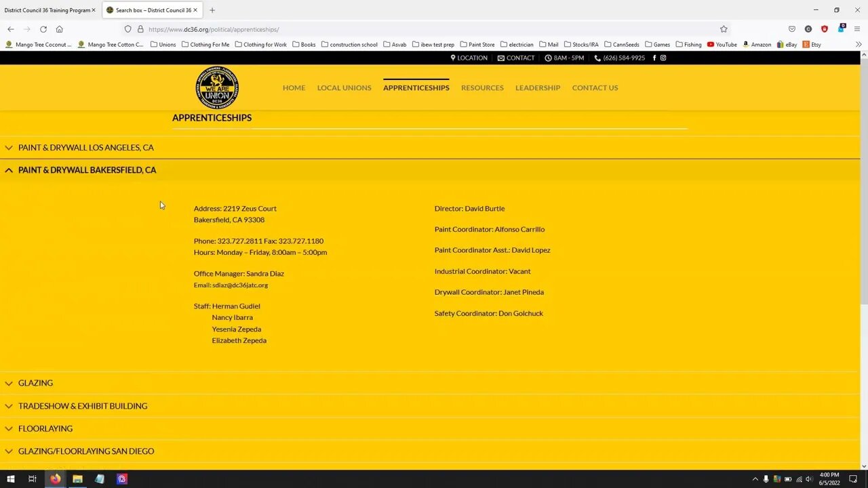Image resolution: width=868 pixels, height=488 pixels.
Task: Bookmark this page with the star icon
Action: pos(724,29)
